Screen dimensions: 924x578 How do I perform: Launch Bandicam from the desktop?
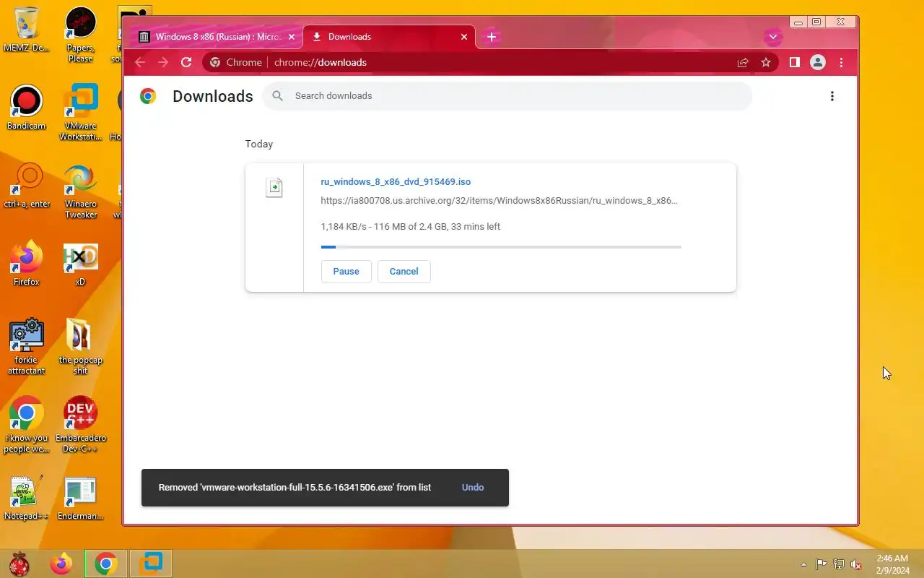(26, 107)
